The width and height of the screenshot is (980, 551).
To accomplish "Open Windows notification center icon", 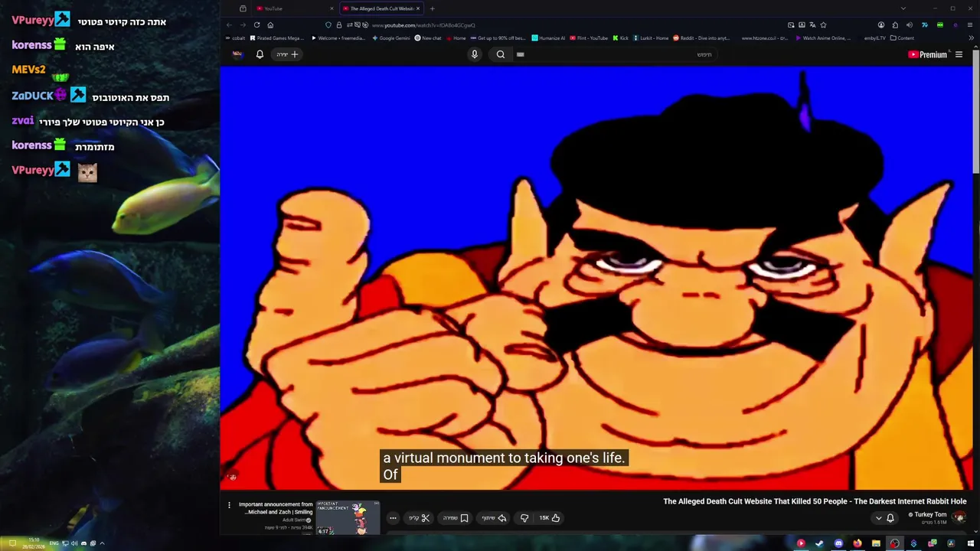I will pos(12,543).
